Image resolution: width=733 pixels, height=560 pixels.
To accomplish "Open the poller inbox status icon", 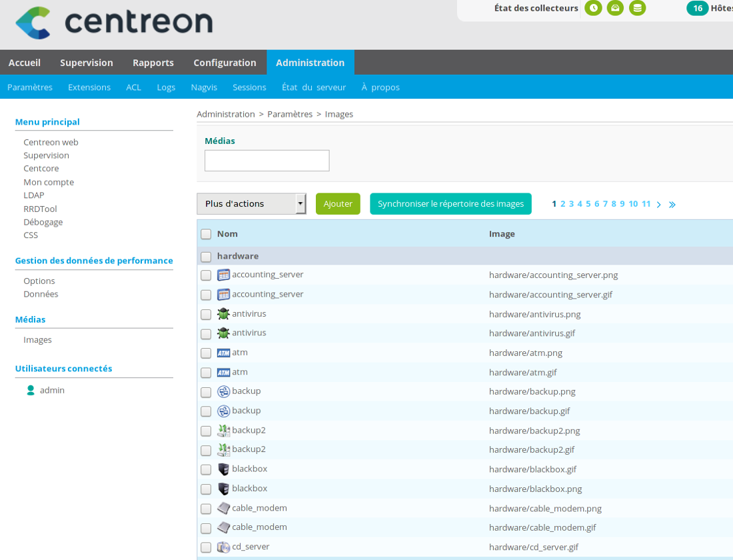I will (x=615, y=9).
